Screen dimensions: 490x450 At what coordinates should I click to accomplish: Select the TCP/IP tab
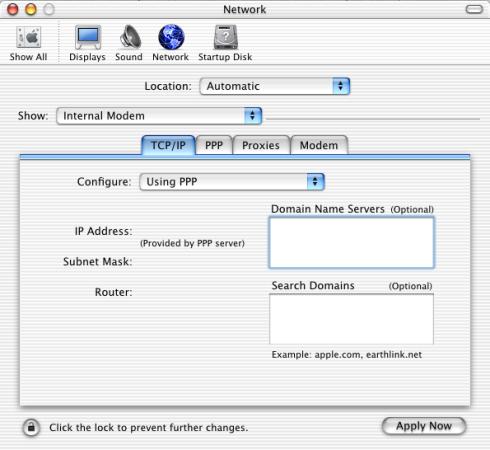168,145
